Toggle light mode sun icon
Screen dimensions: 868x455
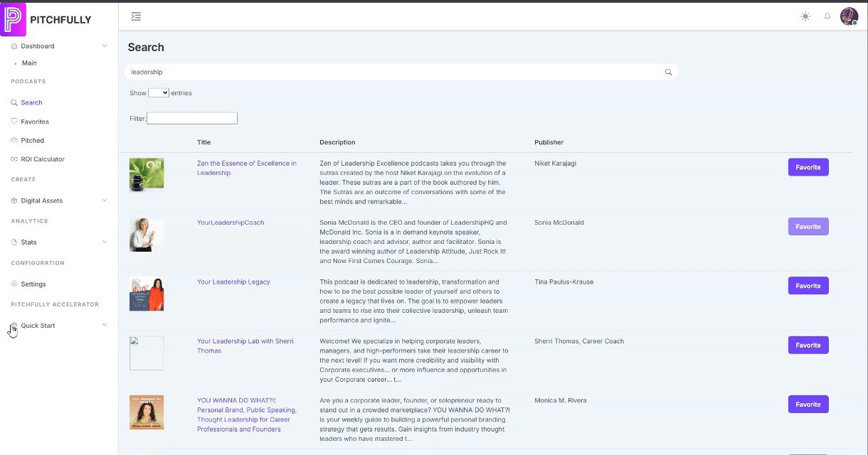(x=805, y=16)
